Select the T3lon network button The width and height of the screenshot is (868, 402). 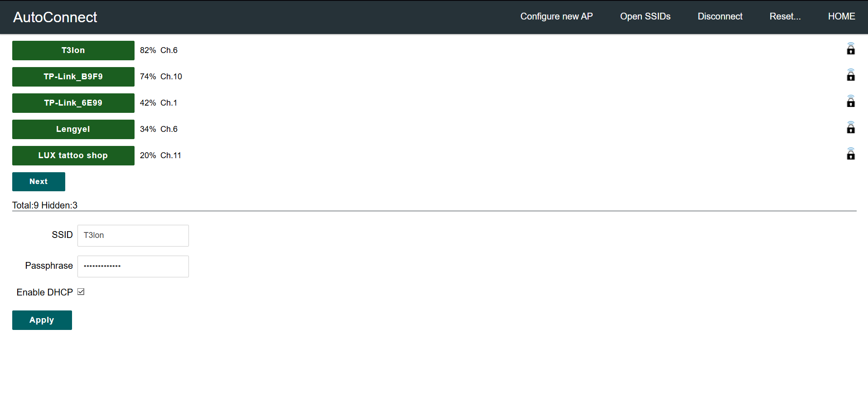pyautogui.click(x=73, y=50)
